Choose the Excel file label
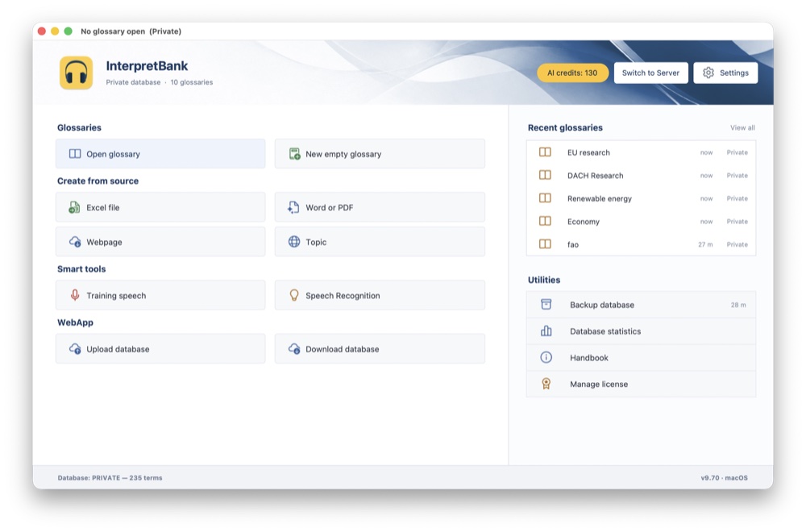806x532 pixels. coord(103,207)
